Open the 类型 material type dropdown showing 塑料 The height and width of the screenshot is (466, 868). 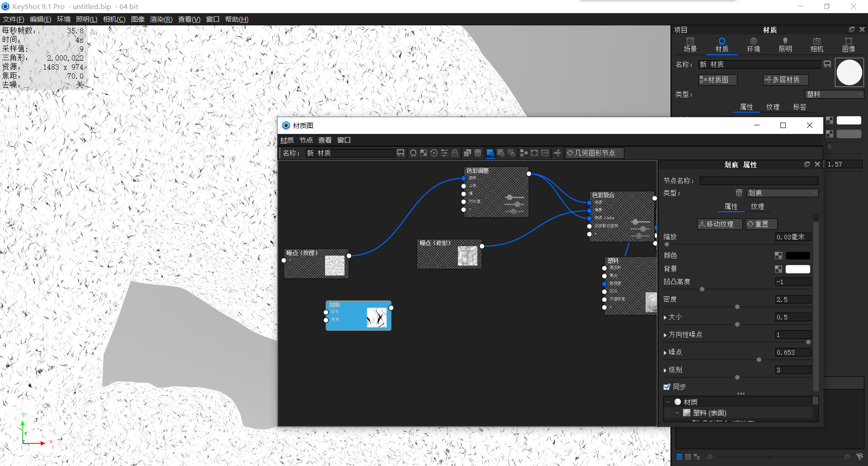click(834, 94)
